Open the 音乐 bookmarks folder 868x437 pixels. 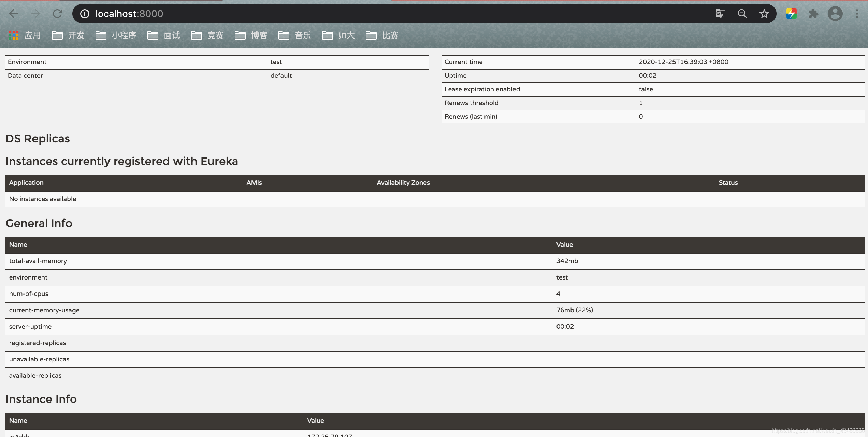pyautogui.click(x=294, y=35)
